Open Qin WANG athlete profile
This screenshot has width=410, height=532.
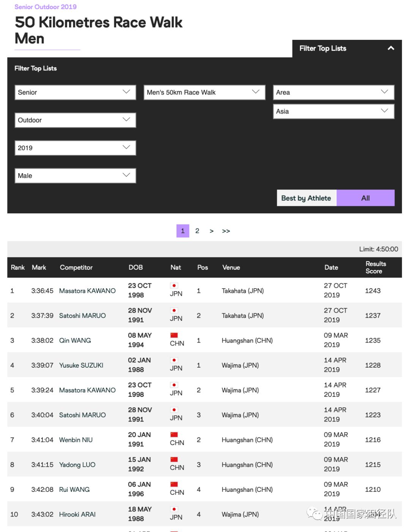coord(75,340)
